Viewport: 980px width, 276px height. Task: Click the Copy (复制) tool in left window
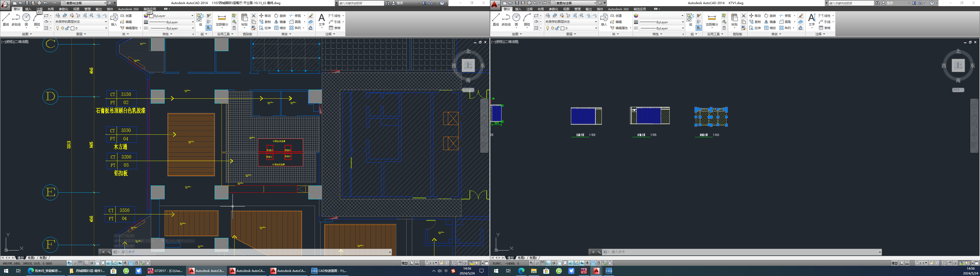point(265,22)
